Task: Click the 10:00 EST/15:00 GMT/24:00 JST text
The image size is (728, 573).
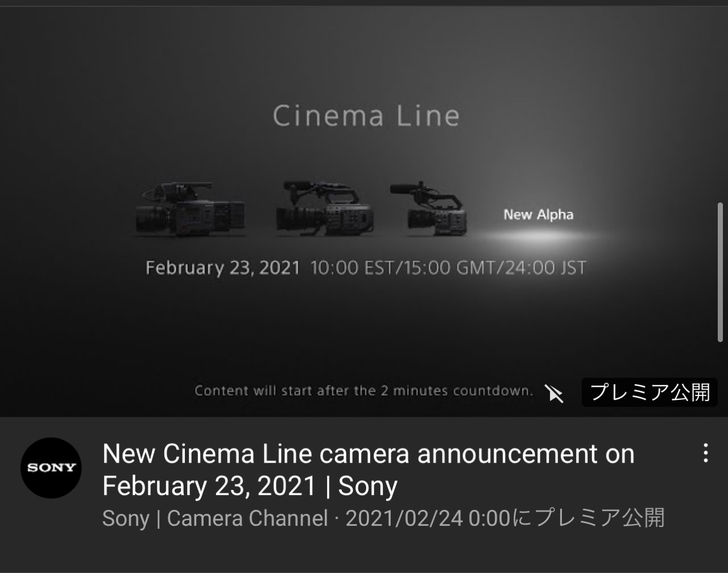Action: pos(448,268)
